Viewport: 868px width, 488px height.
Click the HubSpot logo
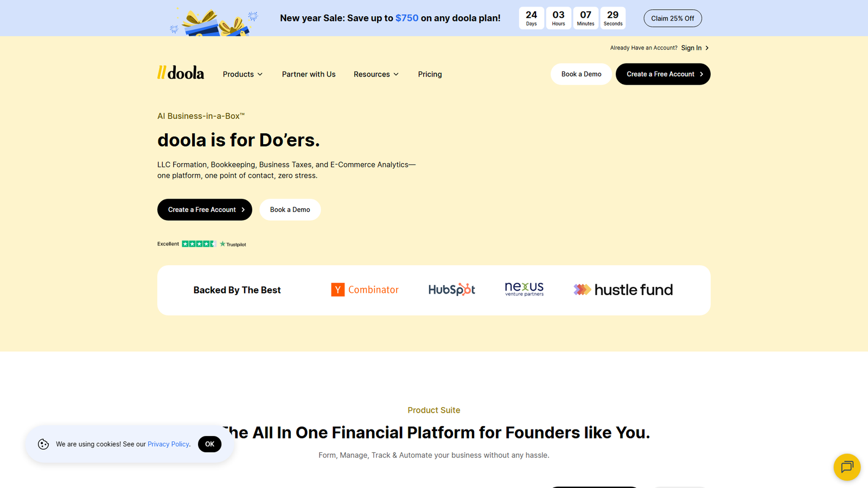[451, 289]
